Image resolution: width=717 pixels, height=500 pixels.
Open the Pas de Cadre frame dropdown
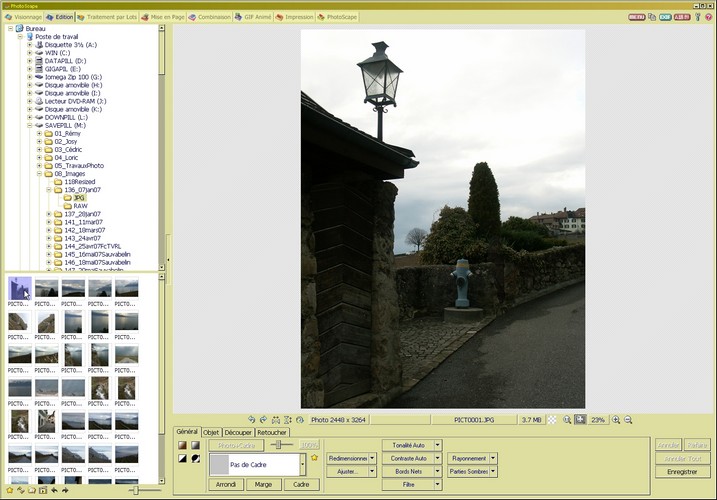pyautogui.click(x=300, y=465)
